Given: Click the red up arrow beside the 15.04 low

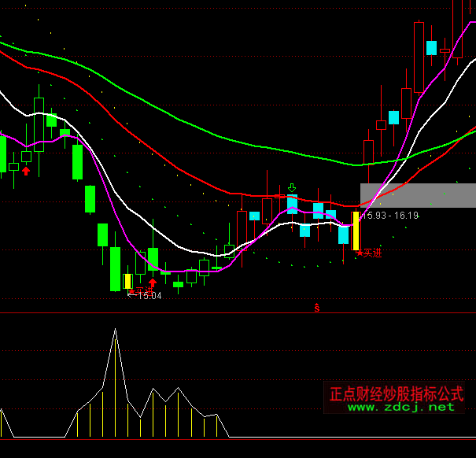Looking at the screenshot, I should (x=153, y=283).
